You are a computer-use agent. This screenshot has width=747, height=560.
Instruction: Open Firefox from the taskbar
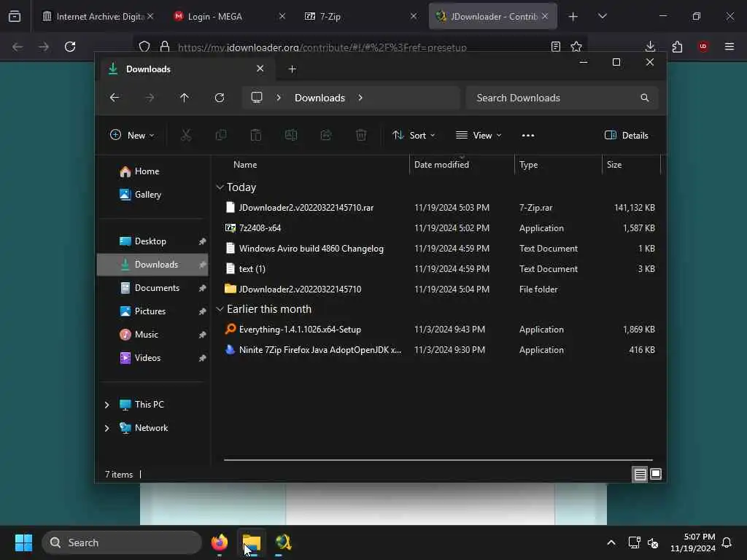[x=220, y=542]
